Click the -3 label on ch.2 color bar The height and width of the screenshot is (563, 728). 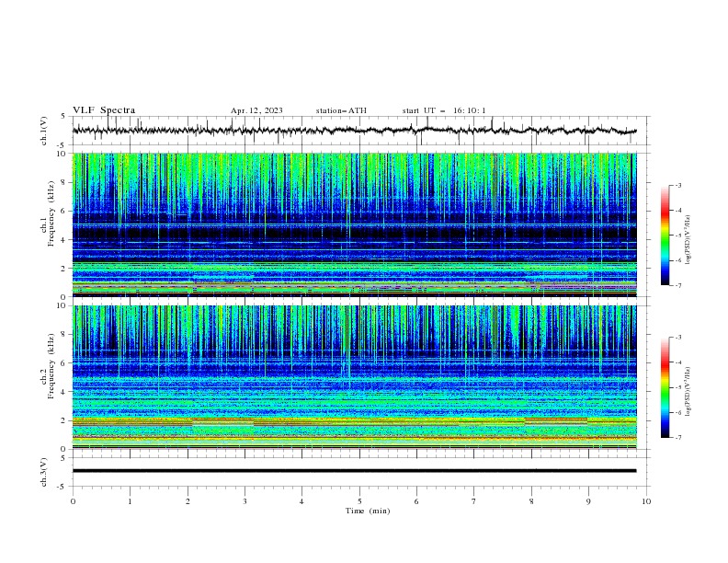click(x=677, y=338)
